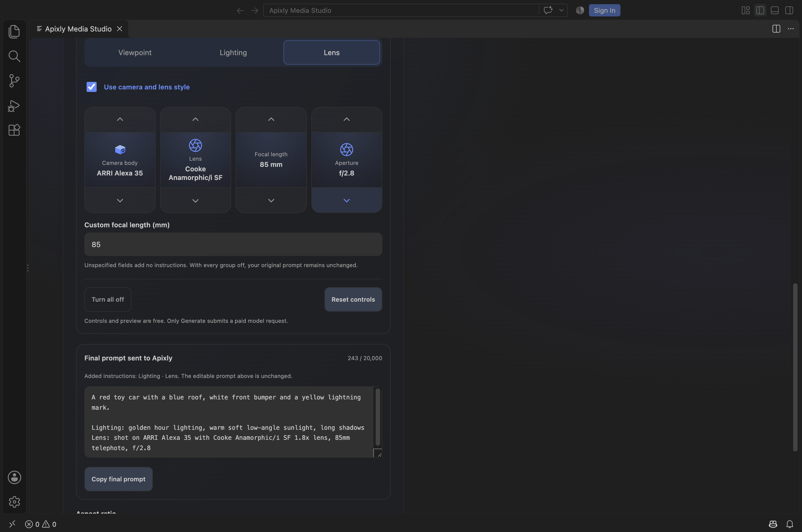Image resolution: width=802 pixels, height=532 pixels.
Task: Open the More Actions ellipsis menu
Action: pyautogui.click(x=791, y=29)
